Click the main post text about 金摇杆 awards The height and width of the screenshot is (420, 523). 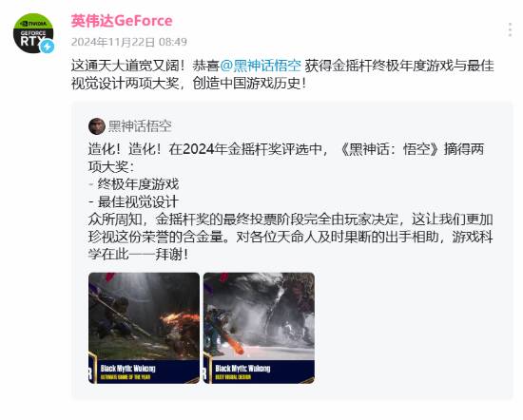click(282, 74)
